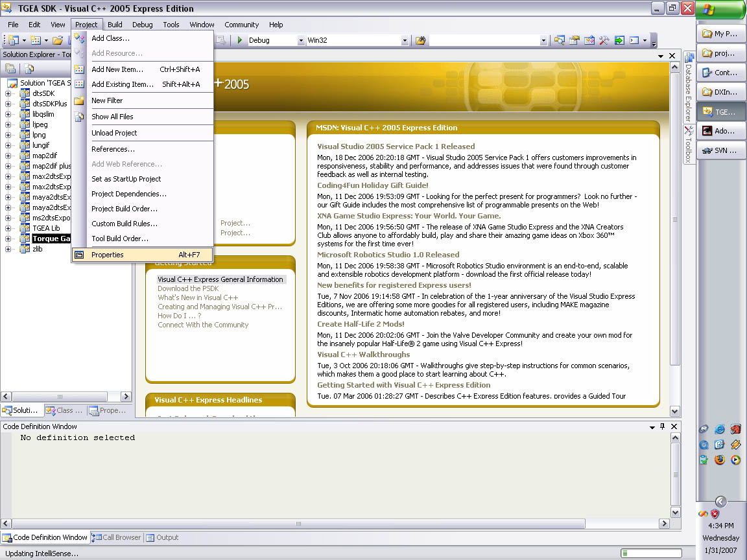This screenshot has height=560, width=747.
Task: Open the Object Browser toolbar icon
Action: (x=589, y=40)
